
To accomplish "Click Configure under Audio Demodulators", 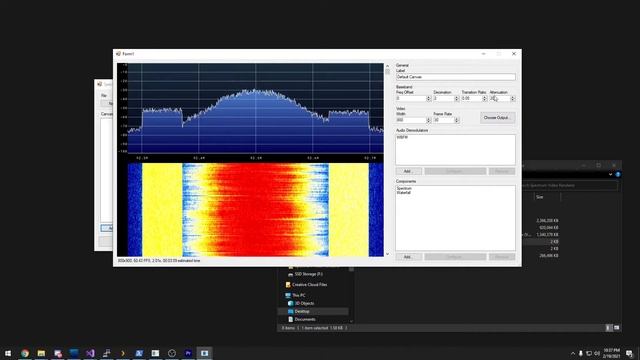I will point(455,171).
